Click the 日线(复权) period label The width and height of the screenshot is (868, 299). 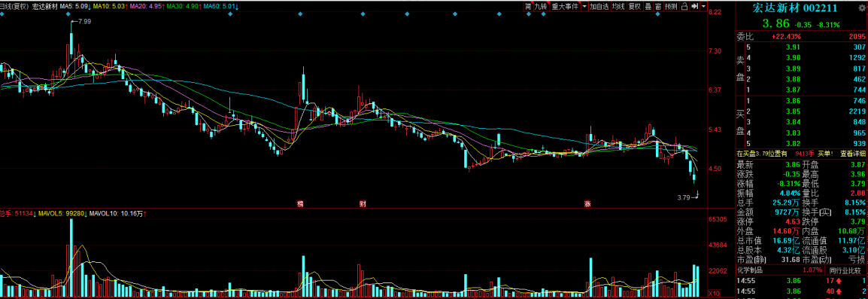pyautogui.click(x=14, y=7)
